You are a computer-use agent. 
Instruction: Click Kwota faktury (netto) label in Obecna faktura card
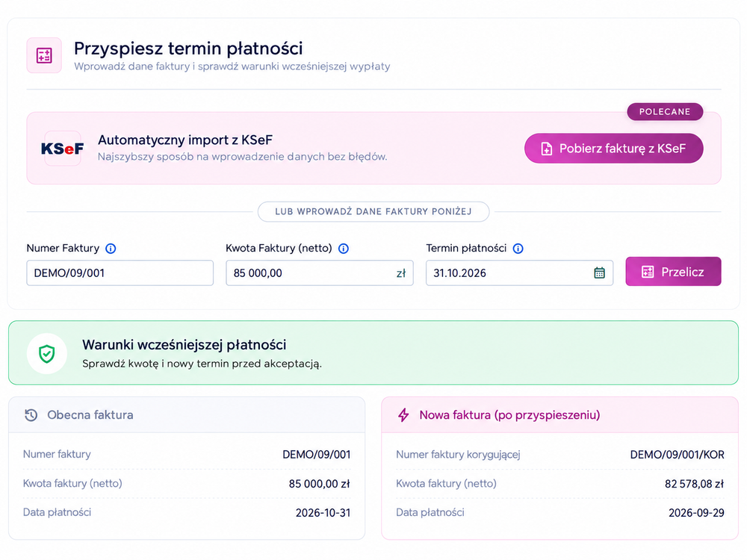72,483
